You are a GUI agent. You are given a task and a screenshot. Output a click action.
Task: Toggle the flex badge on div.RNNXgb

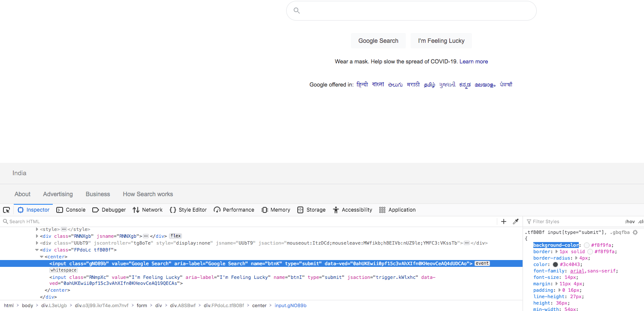(175, 236)
